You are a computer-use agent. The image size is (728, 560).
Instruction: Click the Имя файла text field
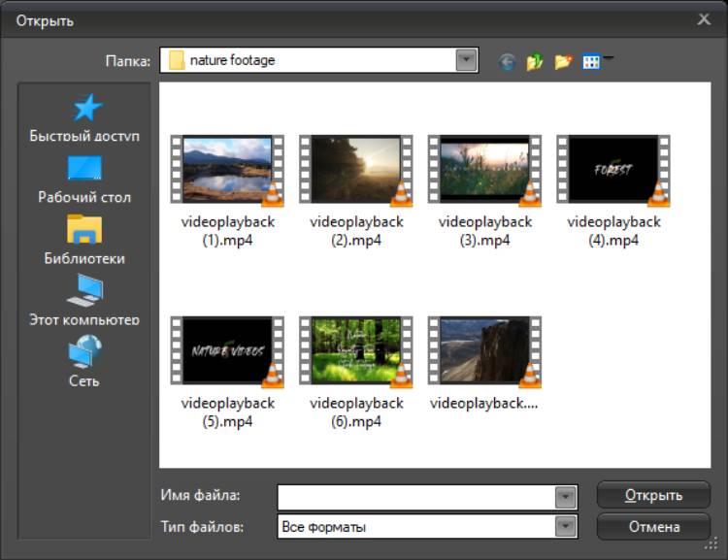click(415, 497)
